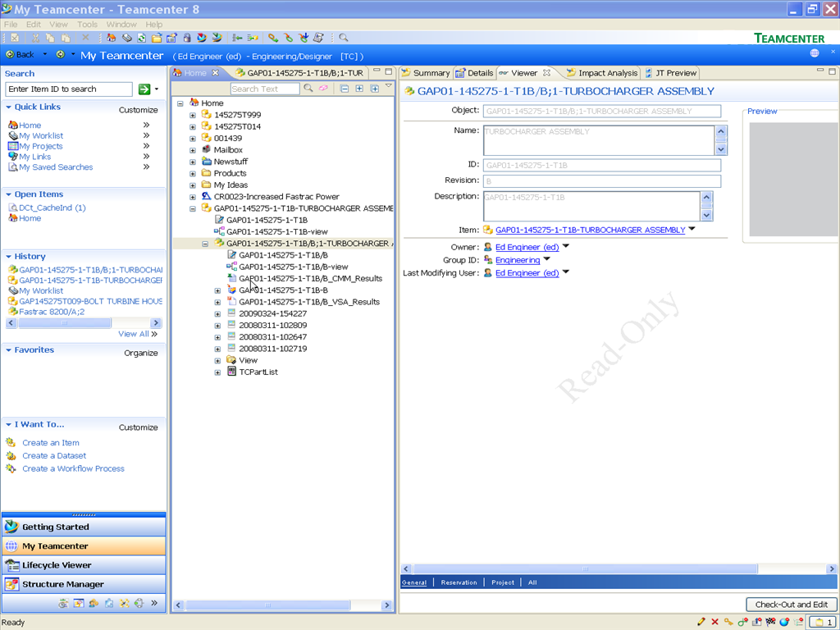This screenshot has width=840, height=630.
Task: Show more applications with the double chevron
Action: (x=154, y=603)
